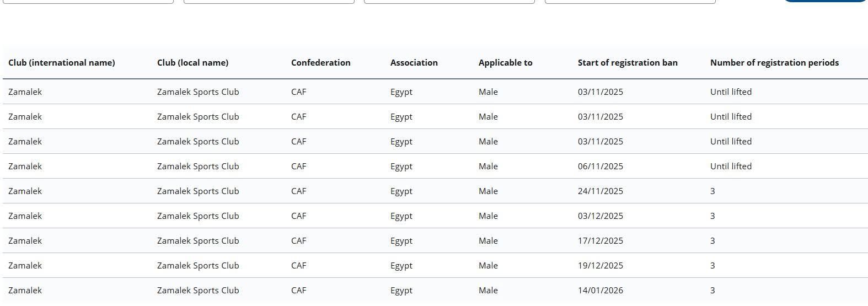Click the '3' periods value for 14/01/2026
The image size is (868, 306).
tap(712, 291)
